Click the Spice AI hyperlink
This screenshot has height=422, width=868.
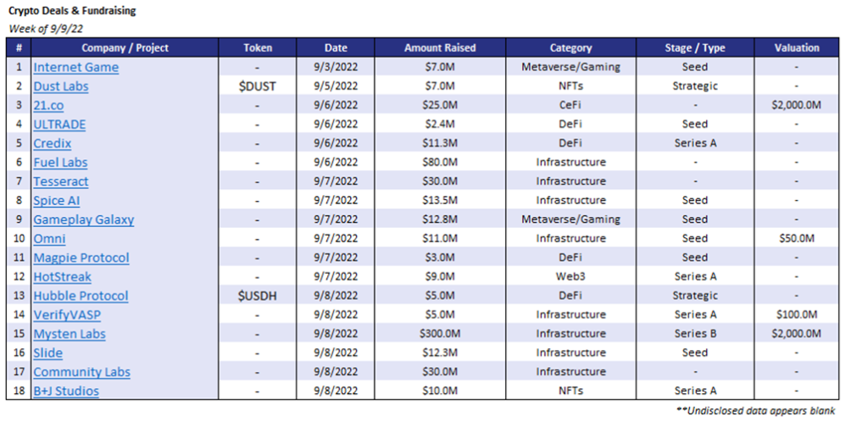pyautogui.click(x=57, y=200)
